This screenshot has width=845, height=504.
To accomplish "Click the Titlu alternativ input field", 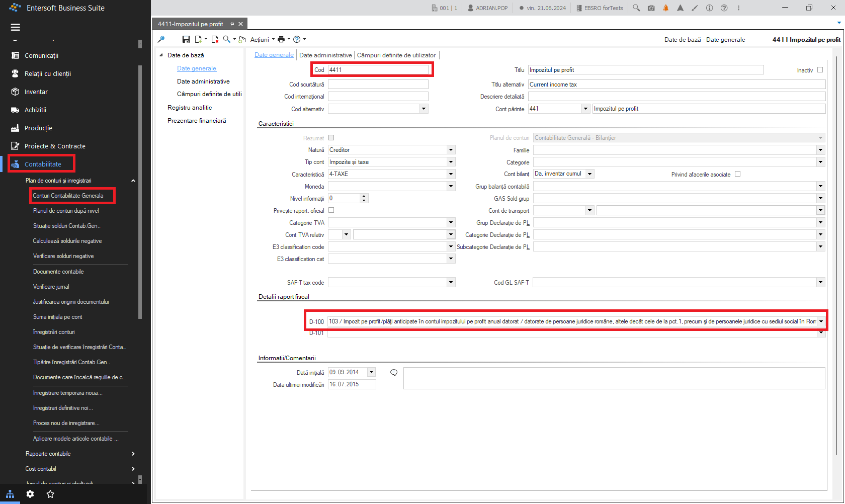I will (x=677, y=85).
